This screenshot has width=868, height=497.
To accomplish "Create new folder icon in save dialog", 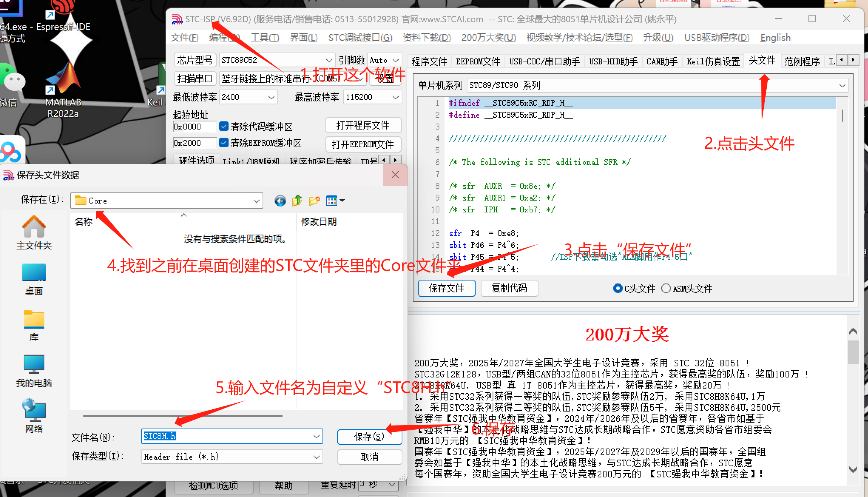I will coord(314,201).
